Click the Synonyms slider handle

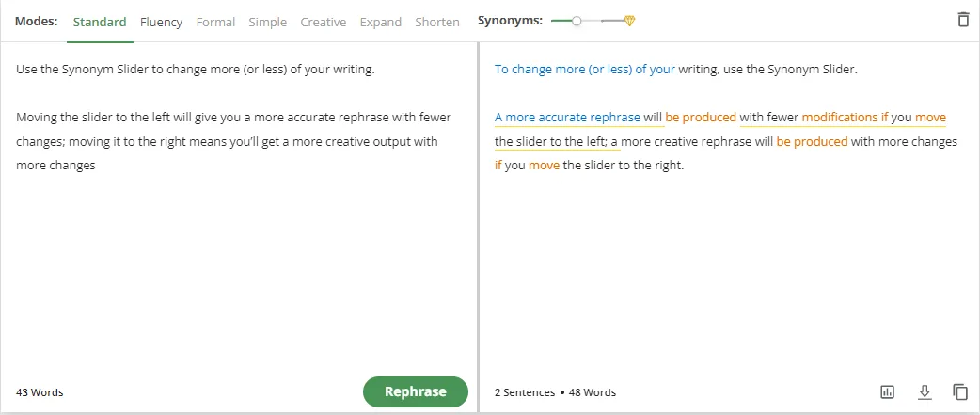tap(577, 21)
